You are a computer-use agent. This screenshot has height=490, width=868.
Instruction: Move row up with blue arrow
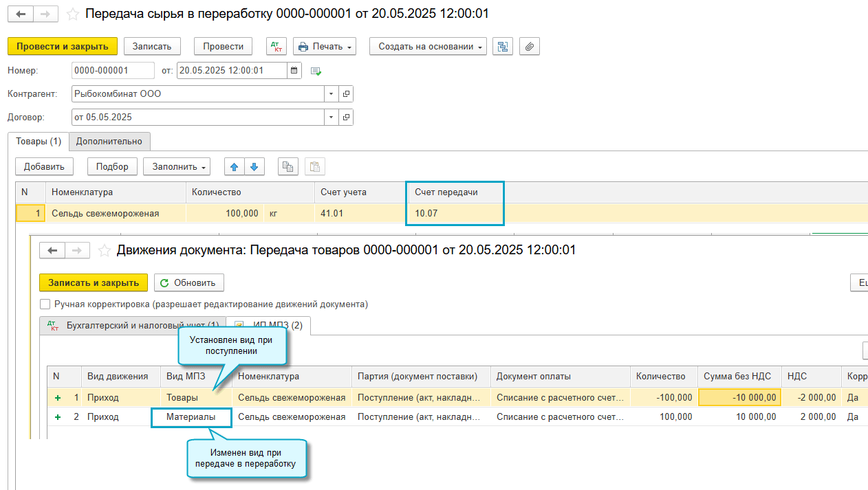pyautogui.click(x=235, y=166)
